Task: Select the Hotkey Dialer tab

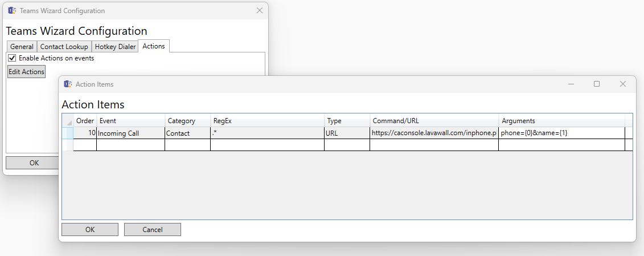Action: (x=115, y=47)
